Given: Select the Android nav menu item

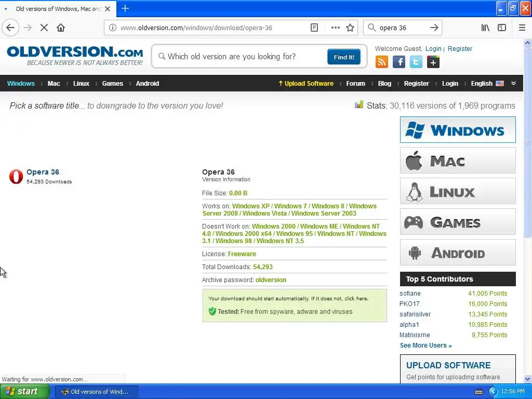Looking at the screenshot, I should click(147, 84).
